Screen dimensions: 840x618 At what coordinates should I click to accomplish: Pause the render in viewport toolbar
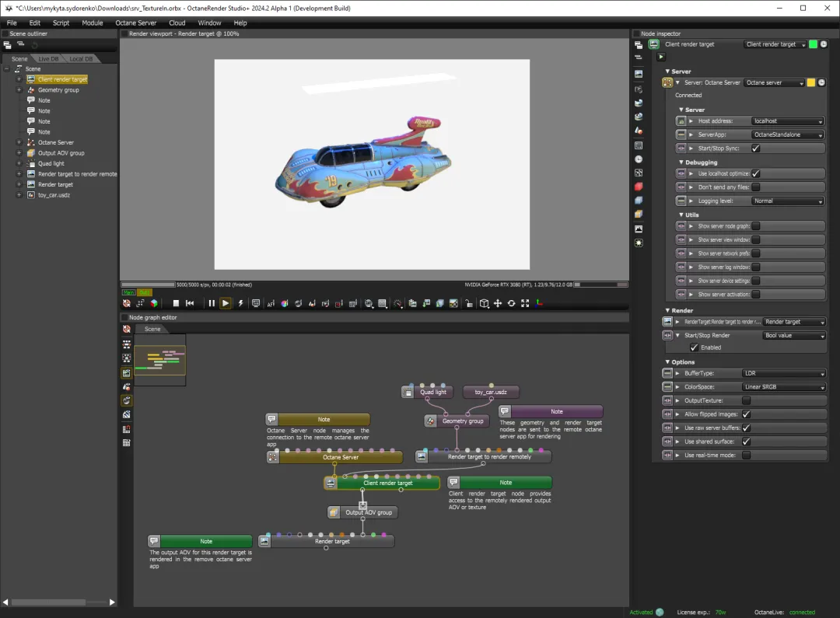211,303
